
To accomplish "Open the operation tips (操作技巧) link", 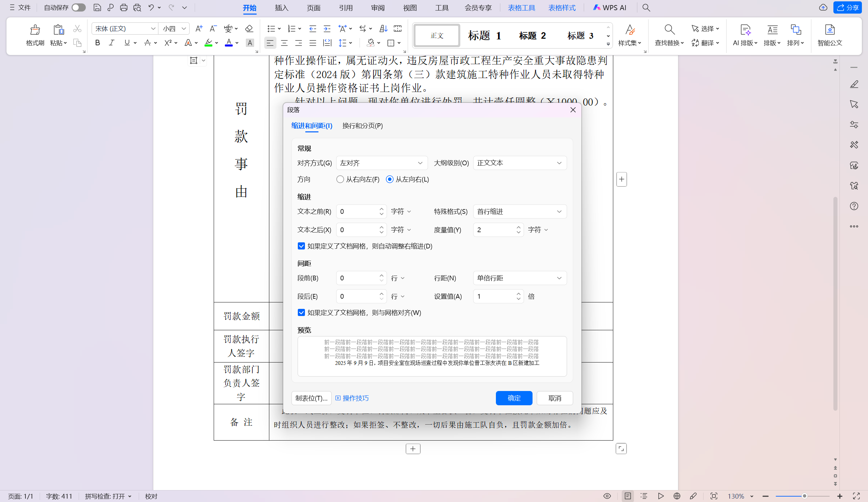I will coord(352,398).
